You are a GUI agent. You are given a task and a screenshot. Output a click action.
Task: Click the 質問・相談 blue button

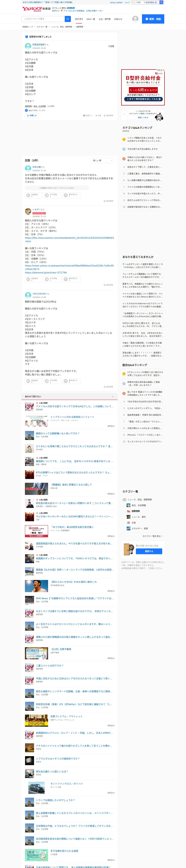coord(153,19)
